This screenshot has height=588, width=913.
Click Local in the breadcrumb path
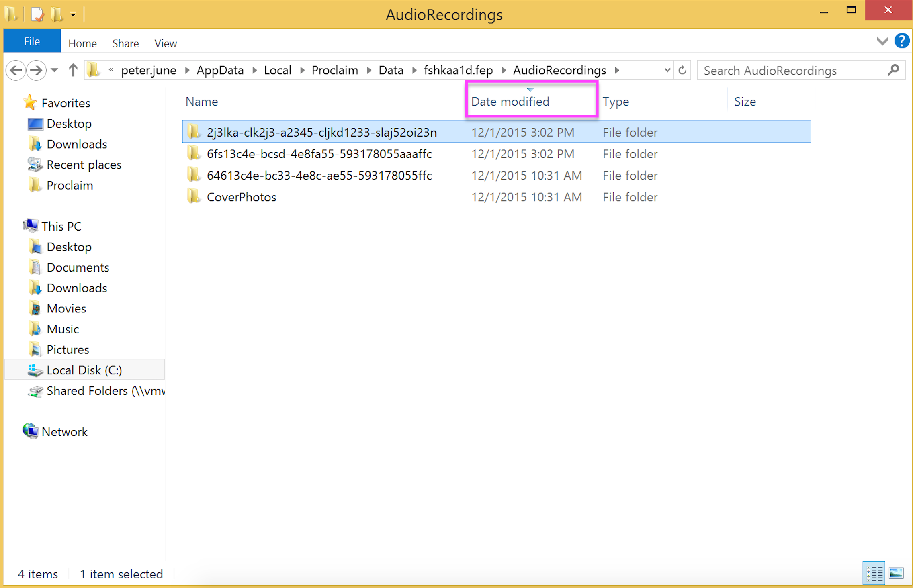coord(277,71)
